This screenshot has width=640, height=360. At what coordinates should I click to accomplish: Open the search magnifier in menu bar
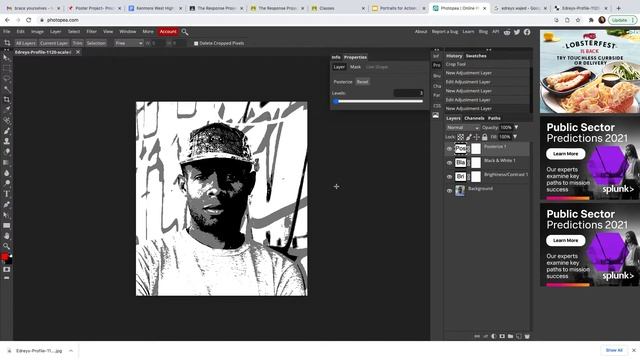click(x=185, y=32)
